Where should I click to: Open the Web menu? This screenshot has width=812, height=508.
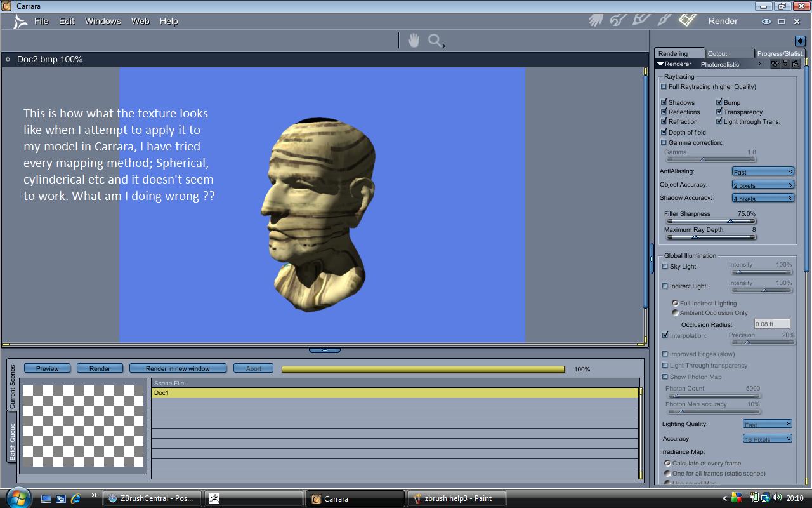click(x=140, y=21)
